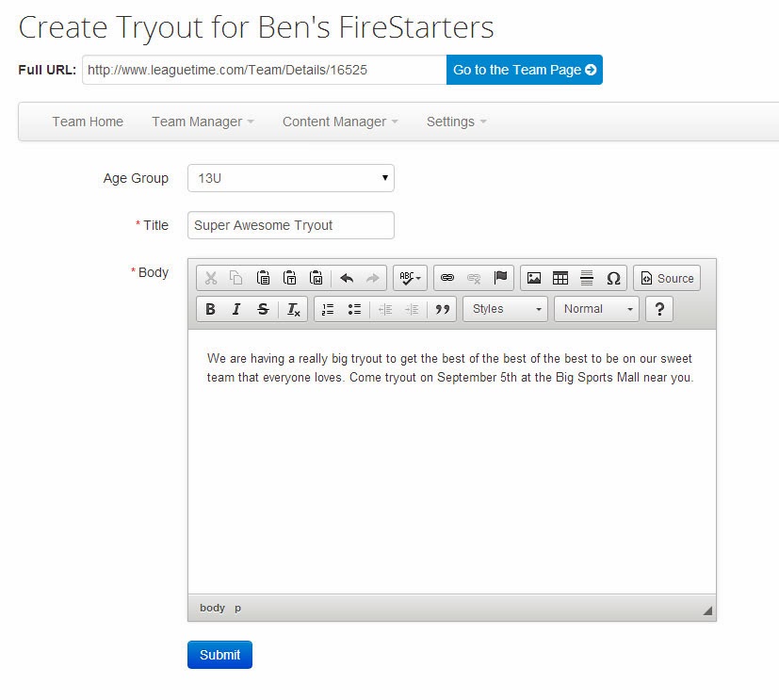
Task: Click the Bold formatting icon
Action: pyautogui.click(x=210, y=309)
